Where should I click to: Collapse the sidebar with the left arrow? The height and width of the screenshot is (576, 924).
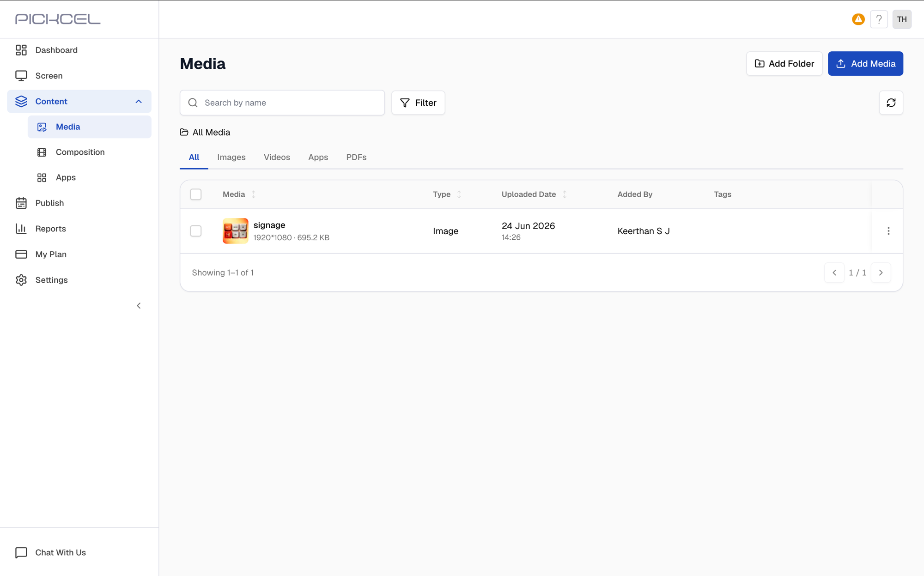point(139,306)
